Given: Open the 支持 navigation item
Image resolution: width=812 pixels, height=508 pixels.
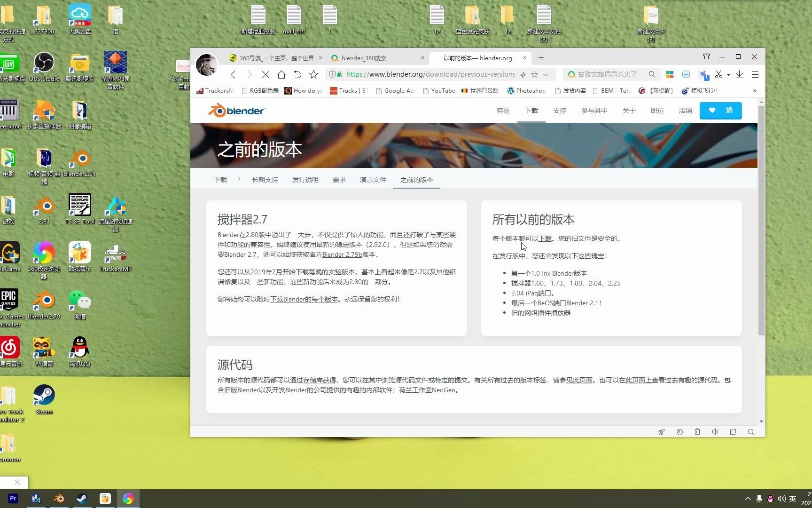Looking at the screenshot, I should coord(560,111).
